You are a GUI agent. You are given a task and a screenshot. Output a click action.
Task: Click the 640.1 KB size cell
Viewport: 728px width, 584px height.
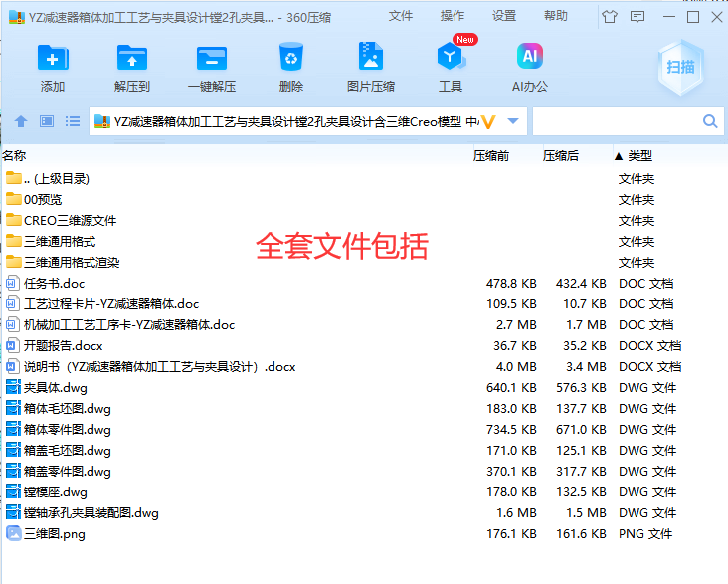511,388
